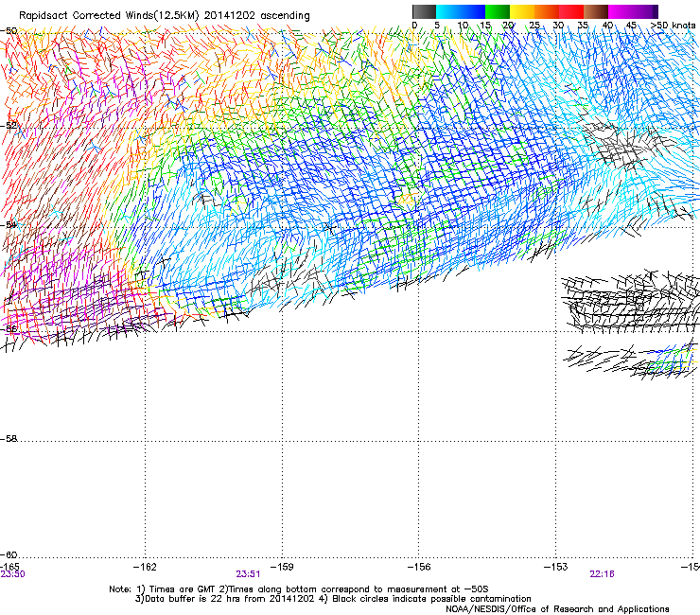Click the purple 22:16 time stamp
This screenshot has height=615, width=700.
pyautogui.click(x=602, y=574)
